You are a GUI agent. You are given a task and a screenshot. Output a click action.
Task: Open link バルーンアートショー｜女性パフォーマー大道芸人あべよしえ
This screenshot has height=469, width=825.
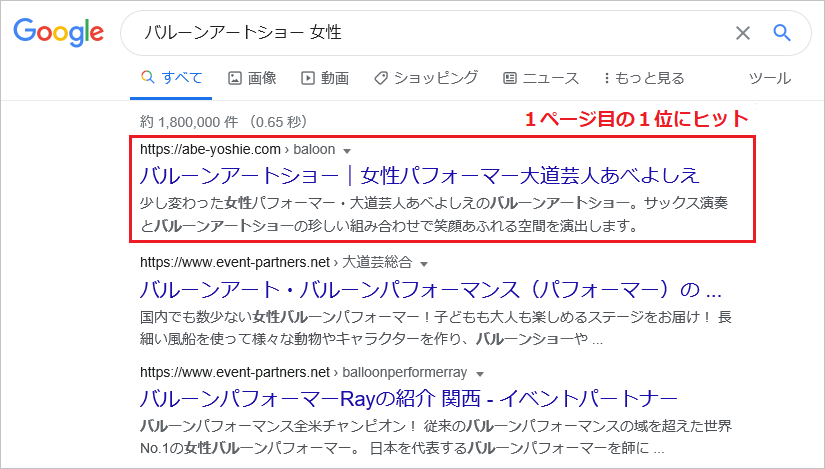coord(419,175)
